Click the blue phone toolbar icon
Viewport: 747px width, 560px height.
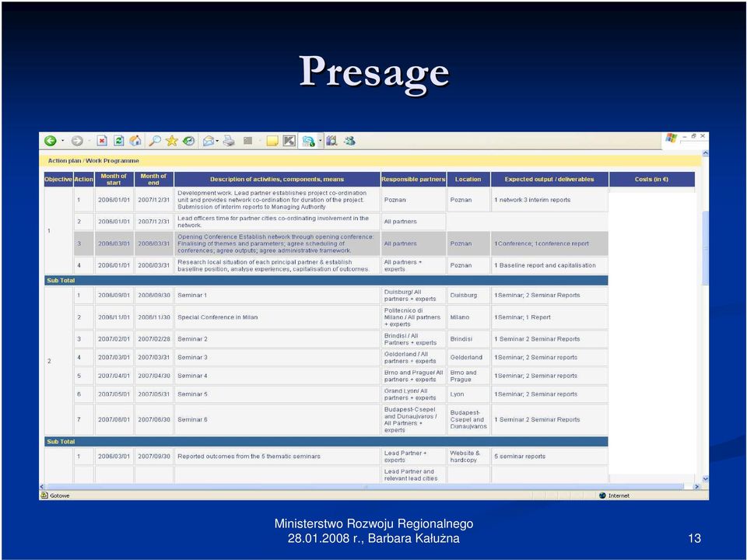coord(308,141)
